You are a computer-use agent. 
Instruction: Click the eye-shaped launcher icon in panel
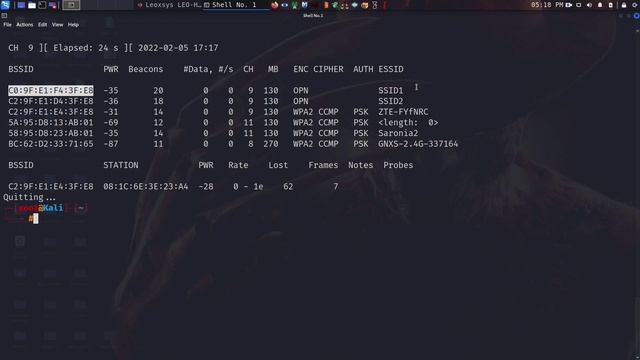pyautogui.click(x=284, y=5)
